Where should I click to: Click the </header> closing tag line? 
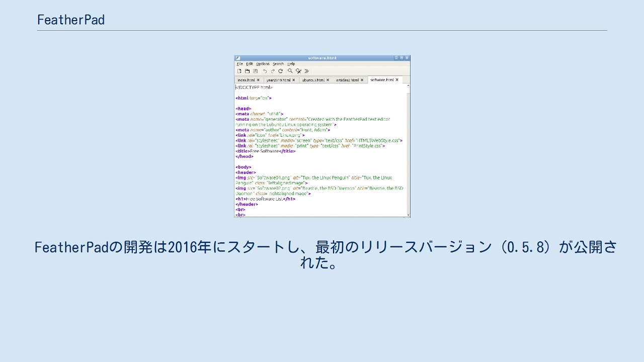(x=247, y=204)
